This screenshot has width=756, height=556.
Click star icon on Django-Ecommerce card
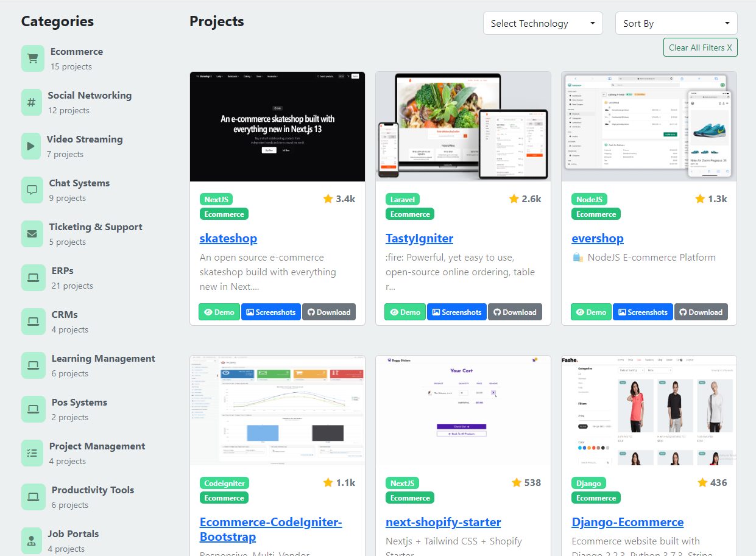[x=702, y=482]
